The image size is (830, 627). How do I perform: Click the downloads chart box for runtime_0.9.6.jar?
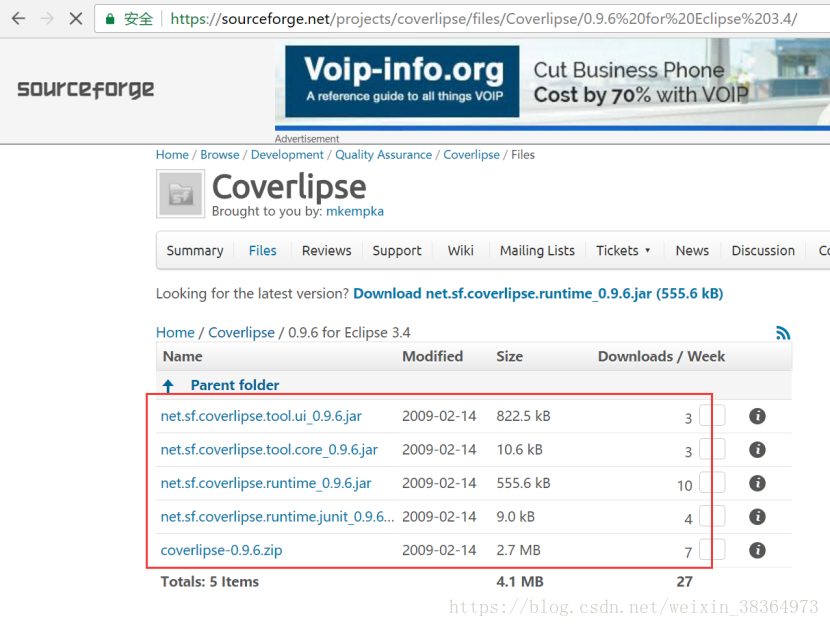pos(712,483)
